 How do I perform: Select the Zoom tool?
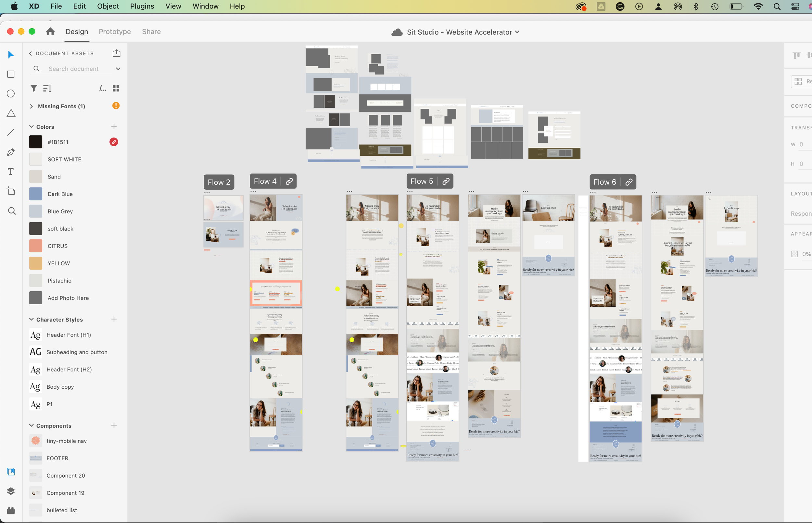12,211
